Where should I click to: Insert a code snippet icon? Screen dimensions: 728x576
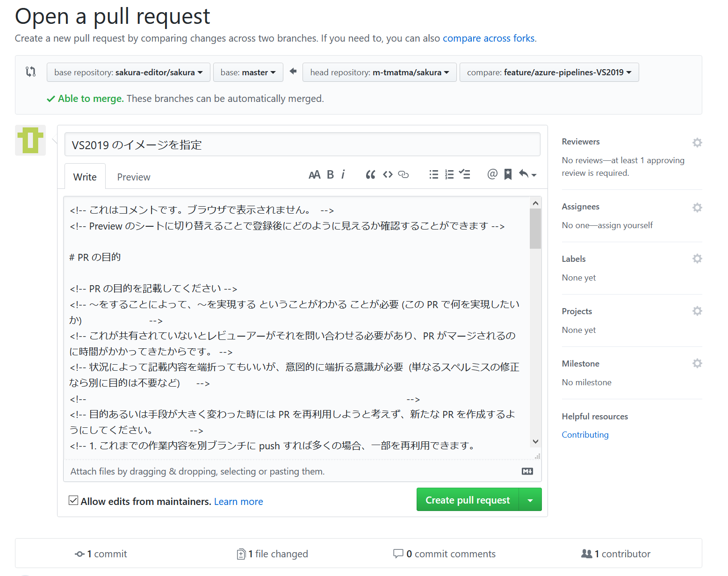point(388,174)
